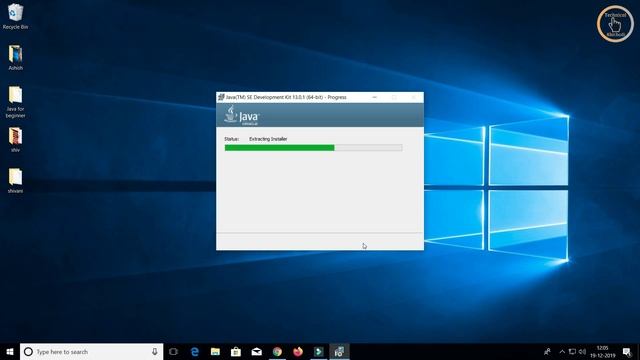Open Task View from the taskbar
This screenshot has height=360, width=640.
(x=173, y=351)
